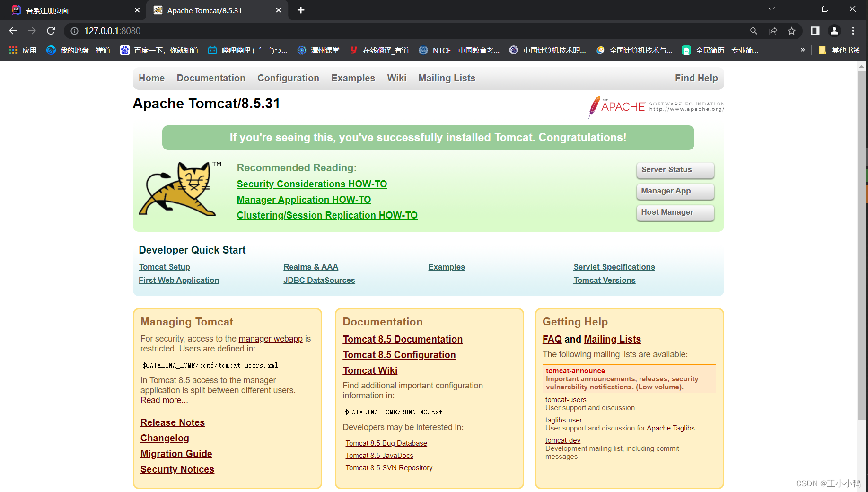Open Chrome's three-dot menu icon
This screenshot has width=868, height=492.
tap(853, 31)
